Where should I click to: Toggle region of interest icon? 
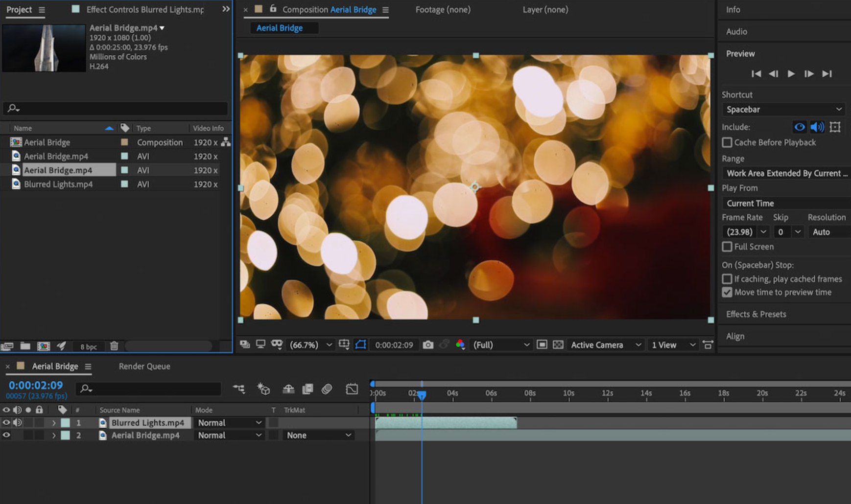click(542, 345)
